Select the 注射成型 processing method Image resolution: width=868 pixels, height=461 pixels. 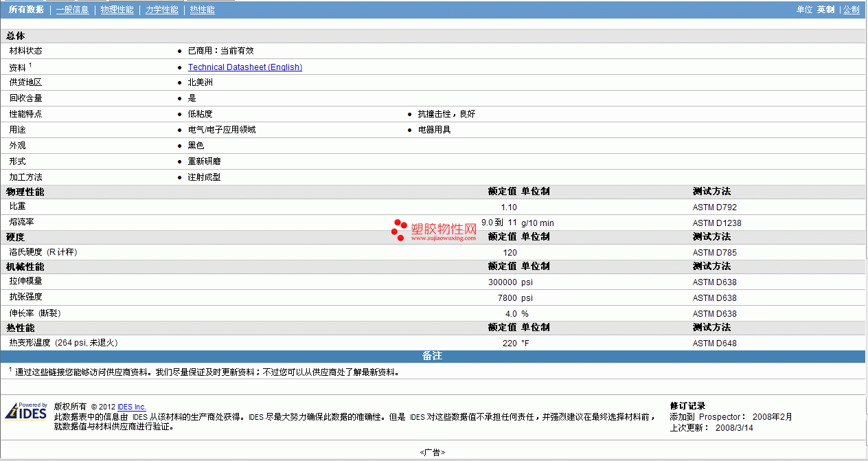point(204,177)
